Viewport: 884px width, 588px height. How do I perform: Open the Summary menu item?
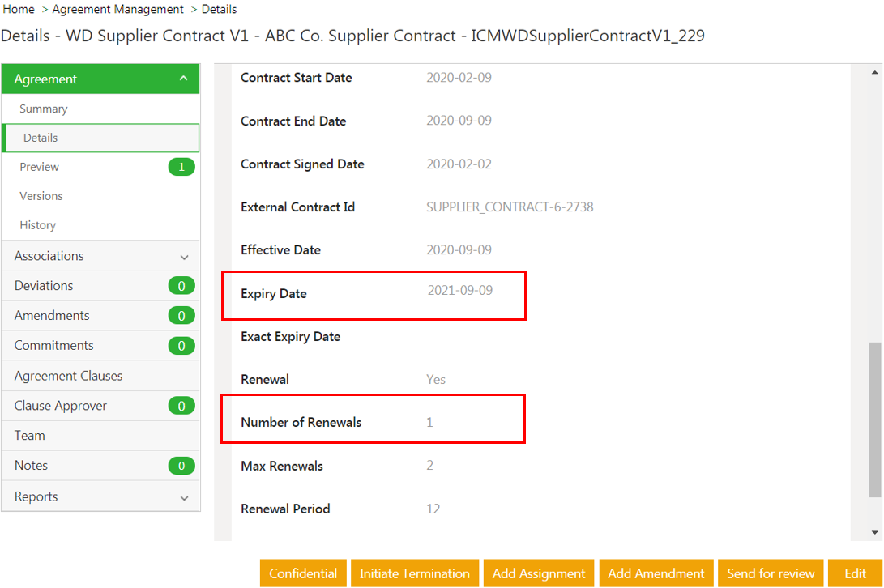pyautogui.click(x=44, y=109)
